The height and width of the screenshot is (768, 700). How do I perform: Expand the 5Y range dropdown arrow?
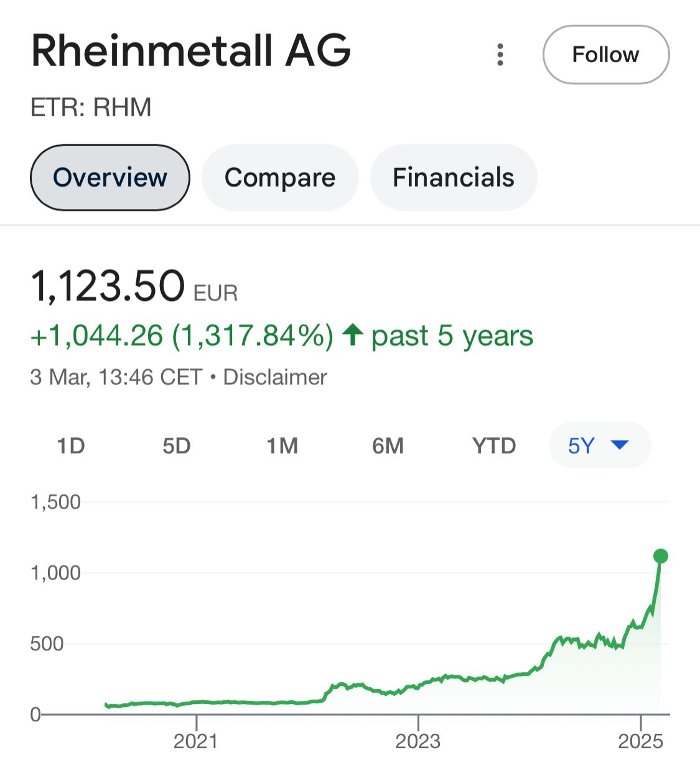click(x=620, y=445)
